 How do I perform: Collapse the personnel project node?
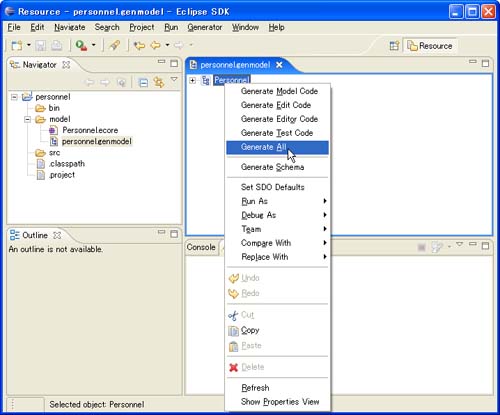pos(14,97)
